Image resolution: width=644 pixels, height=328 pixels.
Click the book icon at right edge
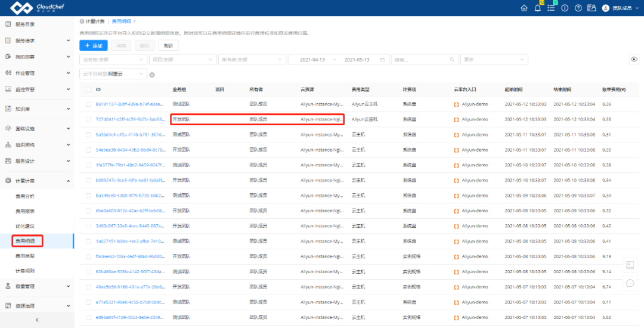pos(630,265)
